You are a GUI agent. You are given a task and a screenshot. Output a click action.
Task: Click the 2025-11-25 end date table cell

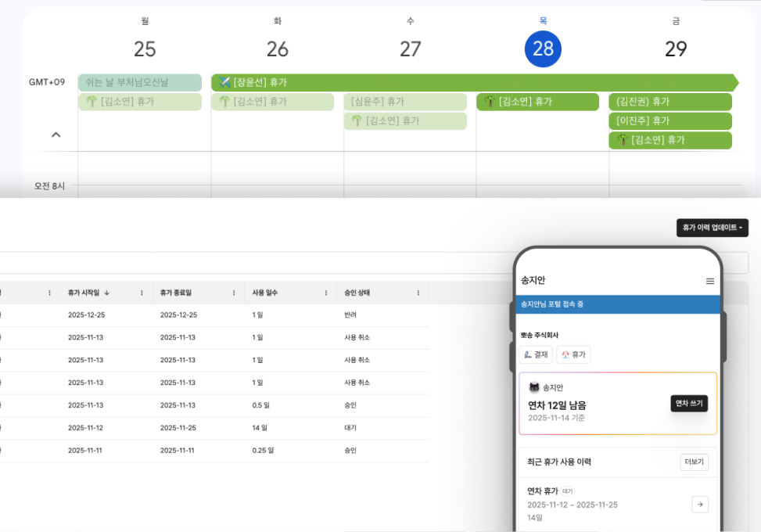tap(178, 428)
